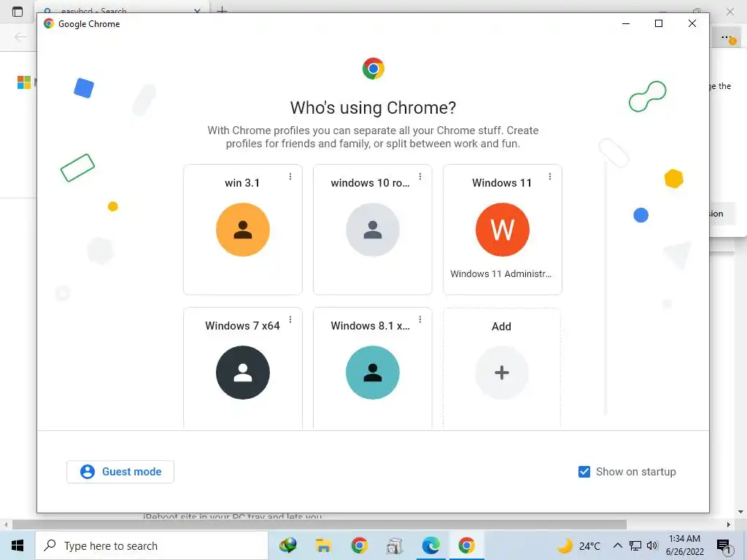Screen dimensions: 747x560
Task: Click the Microsoft logo in Edge page
Action: pos(24,82)
